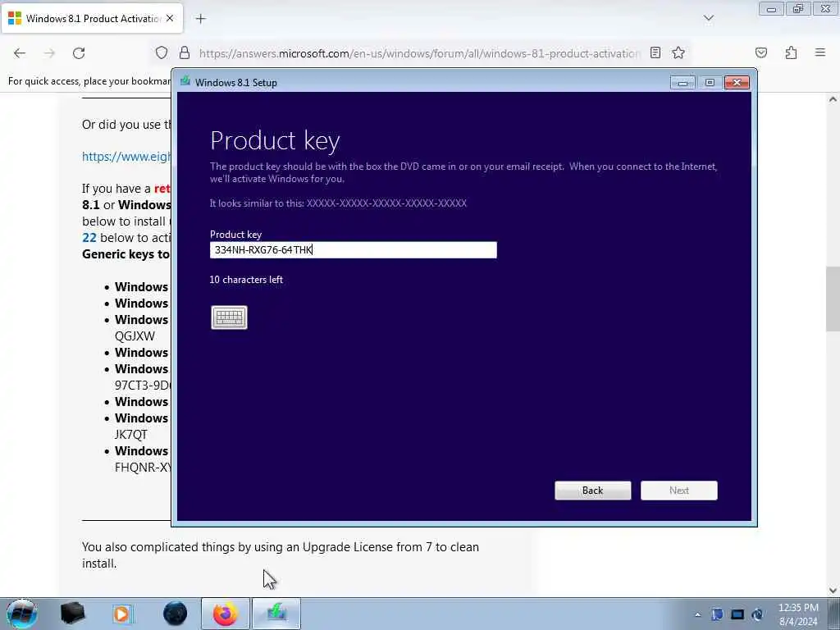
Task: Close the Windows 8.1 Product Activation tab
Action: pyautogui.click(x=170, y=18)
